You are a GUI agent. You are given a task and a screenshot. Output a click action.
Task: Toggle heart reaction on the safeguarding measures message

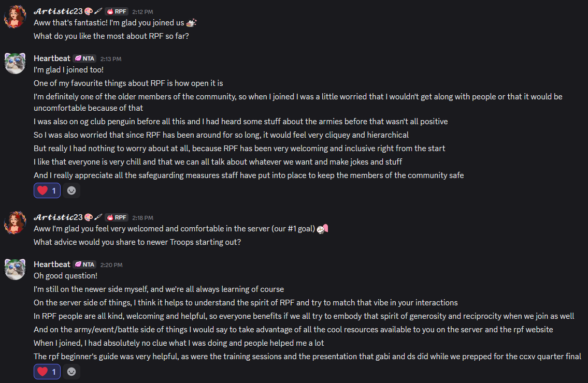(x=47, y=190)
